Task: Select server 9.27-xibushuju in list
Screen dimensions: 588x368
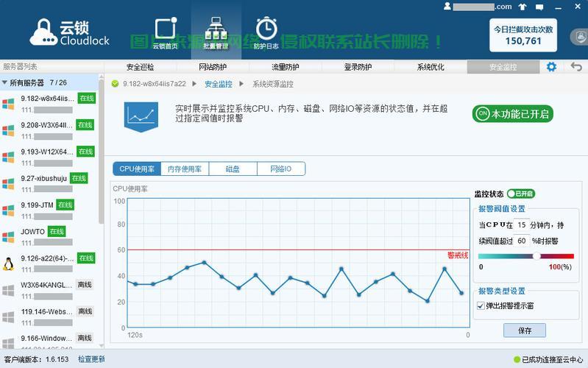Action: [49, 184]
